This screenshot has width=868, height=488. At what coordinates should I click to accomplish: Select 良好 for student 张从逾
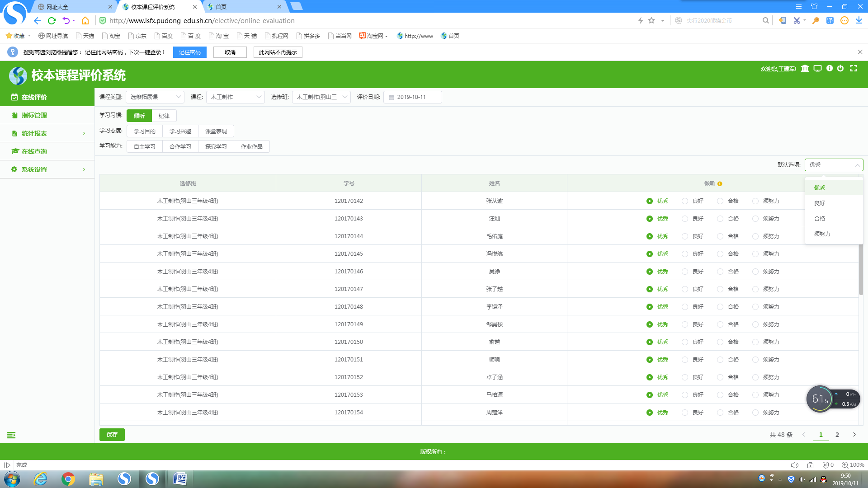point(685,201)
